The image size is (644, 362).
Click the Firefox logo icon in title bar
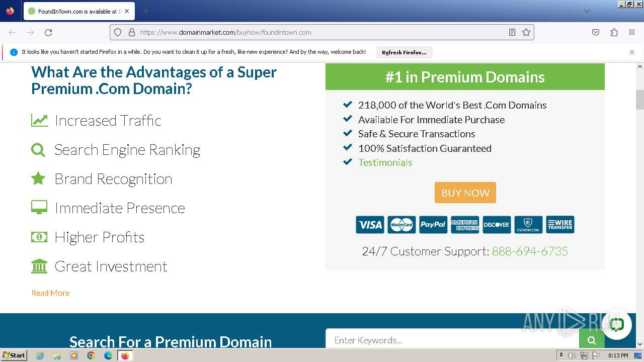coord(10,11)
